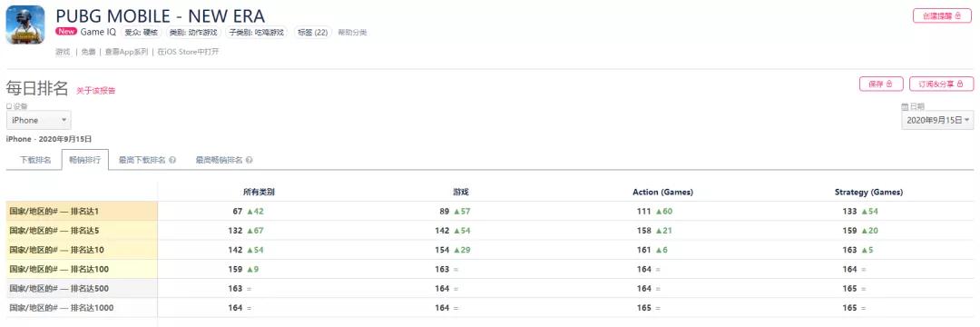Click the 161 ▲6 cell

pyautogui.click(x=652, y=250)
